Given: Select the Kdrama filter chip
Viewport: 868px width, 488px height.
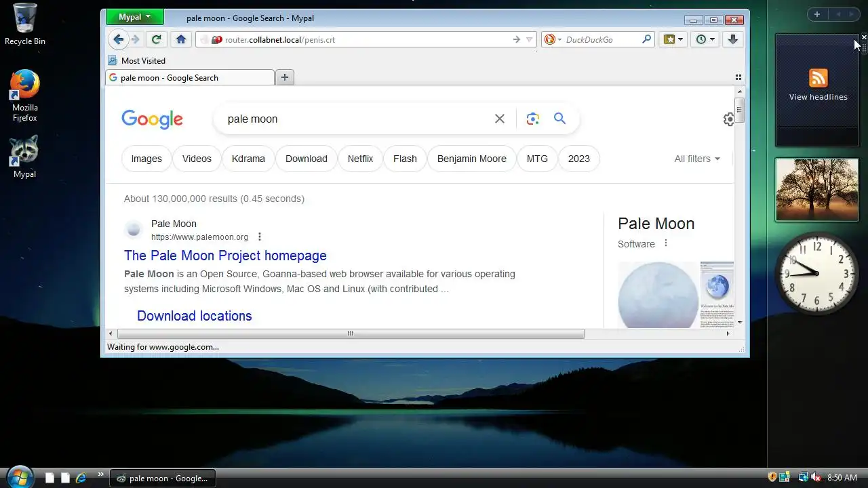Looking at the screenshot, I should pyautogui.click(x=248, y=159).
